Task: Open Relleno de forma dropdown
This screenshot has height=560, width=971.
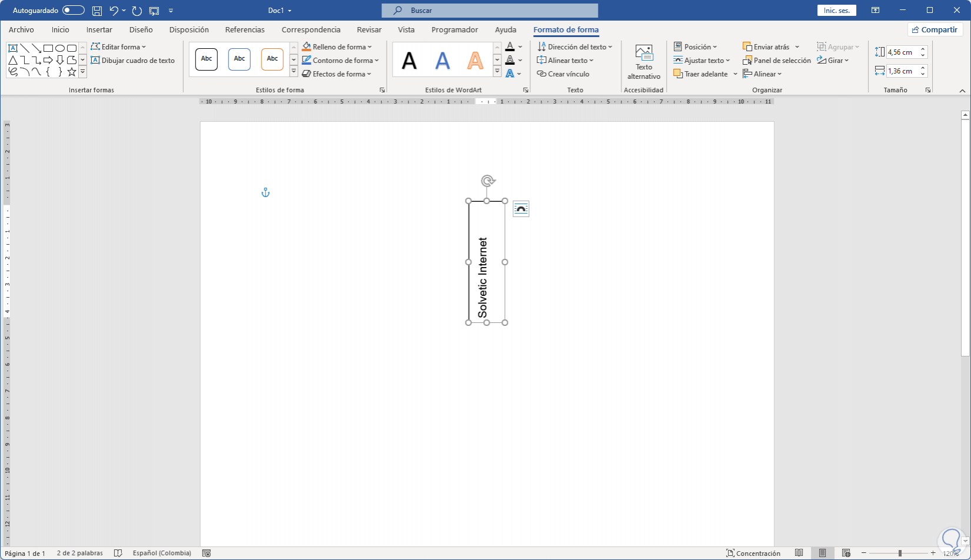Action: (337, 46)
